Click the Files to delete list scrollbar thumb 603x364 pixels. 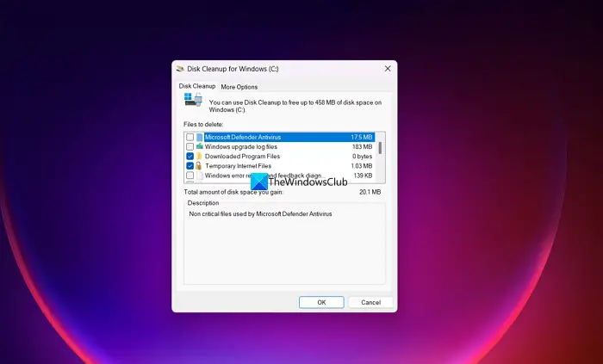click(380, 147)
